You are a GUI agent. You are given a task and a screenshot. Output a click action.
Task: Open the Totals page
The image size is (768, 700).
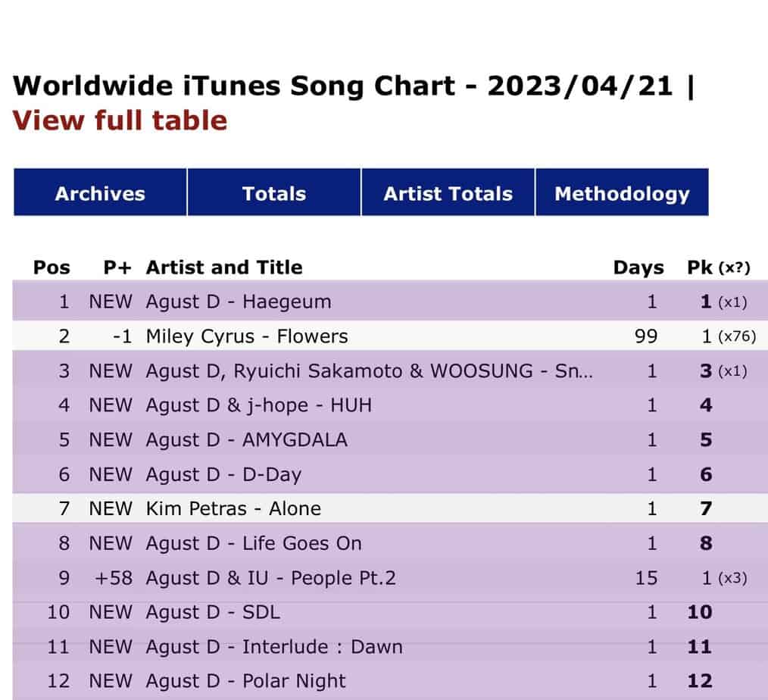tap(273, 193)
